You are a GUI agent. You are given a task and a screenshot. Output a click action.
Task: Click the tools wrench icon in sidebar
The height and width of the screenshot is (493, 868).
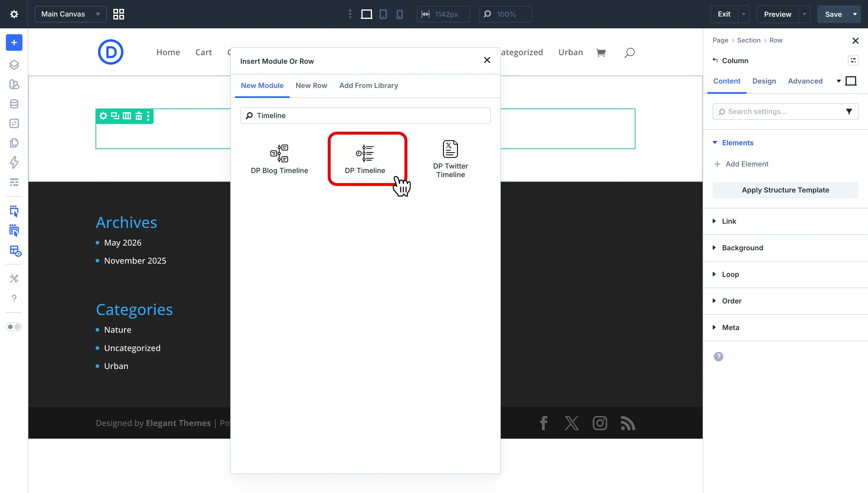click(x=14, y=279)
